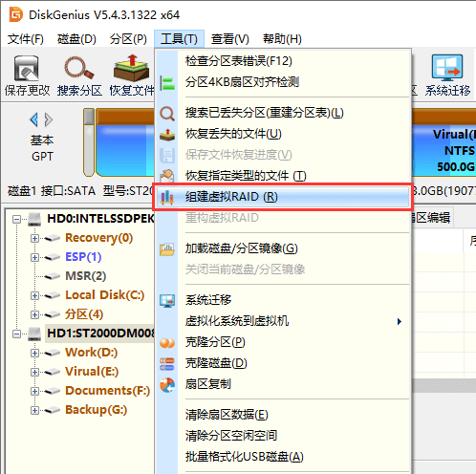Choose 清除扇区数据(E) menu entry
The image size is (476, 474).
(x=282, y=415)
